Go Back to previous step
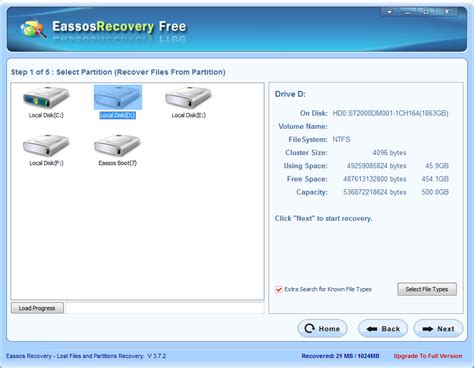Image resolution: width=474 pixels, height=368 pixels. click(x=383, y=329)
